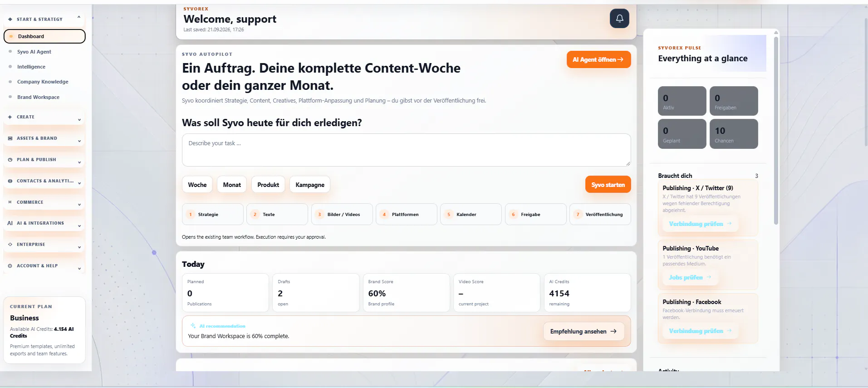Click the Create section sparkle icon
Image resolution: width=868 pixels, height=388 pixels.
click(10, 117)
